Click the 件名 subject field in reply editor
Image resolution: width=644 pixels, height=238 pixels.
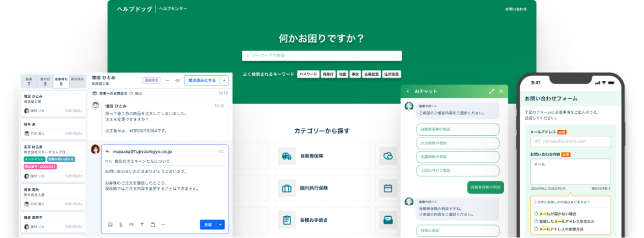(165, 161)
